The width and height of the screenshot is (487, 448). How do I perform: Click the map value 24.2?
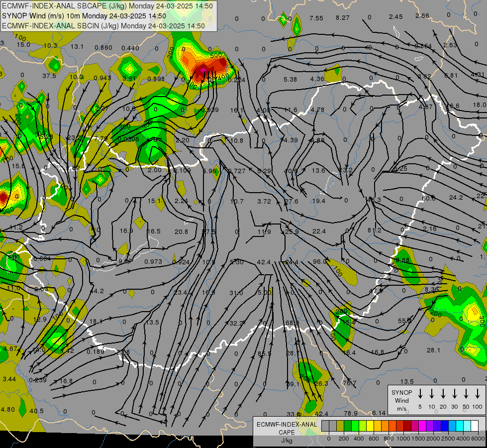pos(456,198)
